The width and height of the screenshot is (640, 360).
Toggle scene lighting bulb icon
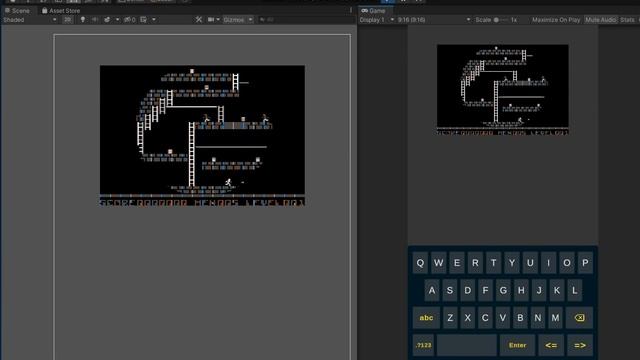click(83, 20)
